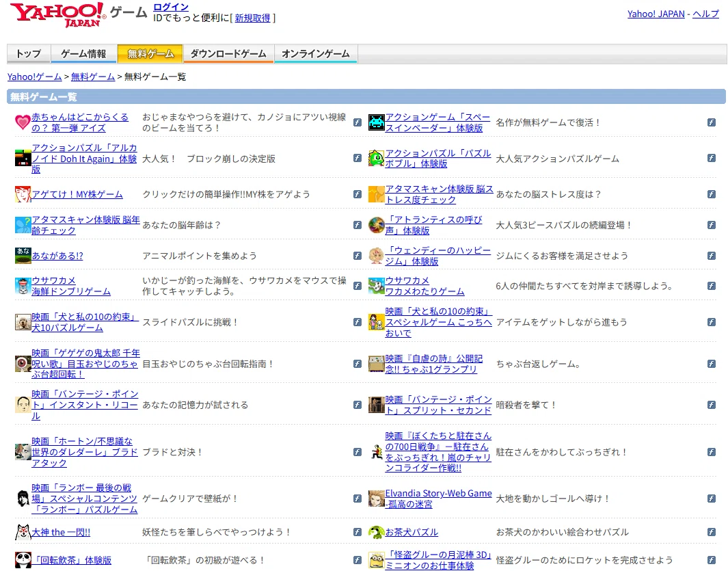The image size is (728, 571).
Task: Open the Elvandia Story-Web Game link
Action: pos(438,499)
